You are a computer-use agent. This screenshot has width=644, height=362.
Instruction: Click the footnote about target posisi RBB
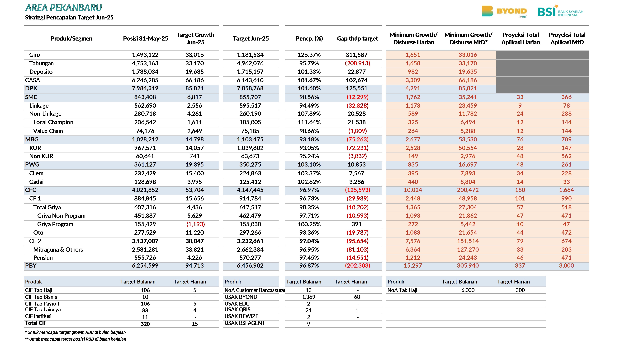(75, 339)
